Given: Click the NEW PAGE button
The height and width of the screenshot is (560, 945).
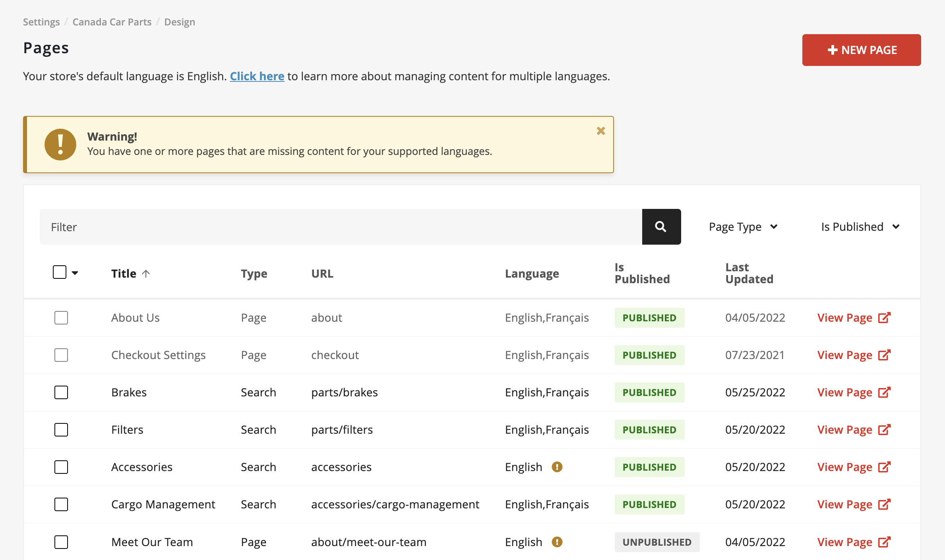Looking at the screenshot, I should pyautogui.click(x=862, y=50).
